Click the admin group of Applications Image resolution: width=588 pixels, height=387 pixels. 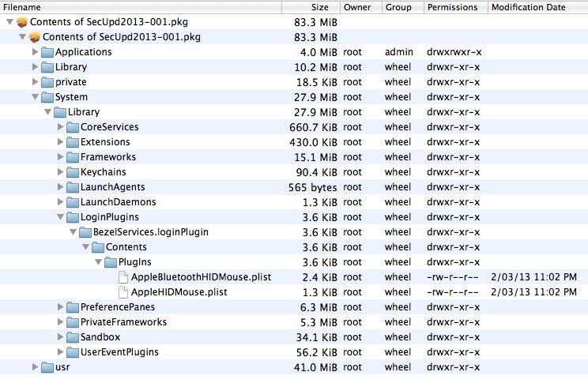[399, 52]
